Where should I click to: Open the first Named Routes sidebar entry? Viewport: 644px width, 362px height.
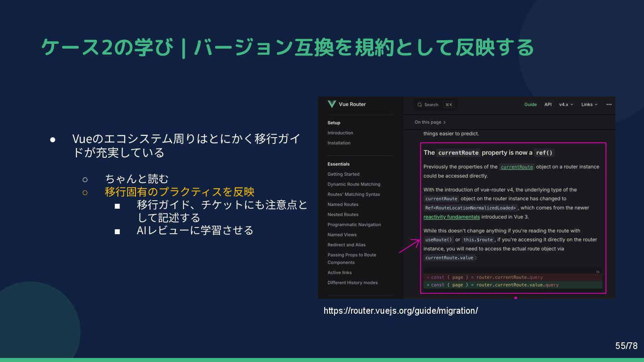click(343, 204)
